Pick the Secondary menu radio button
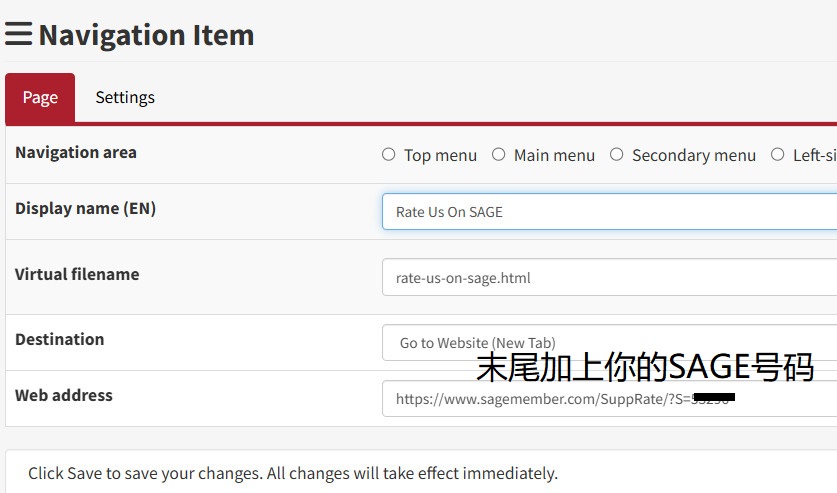Image resolution: width=837 pixels, height=493 pixels. [x=617, y=155]
